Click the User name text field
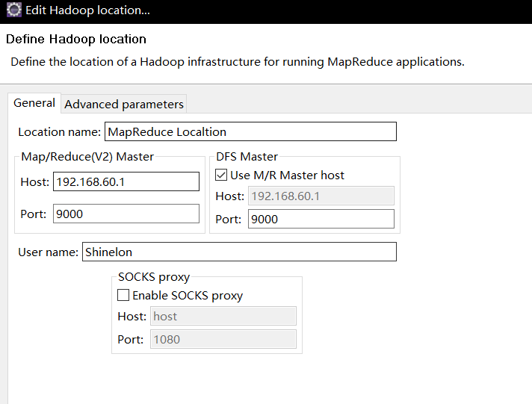Screen dimensions: 532x404 238,252
